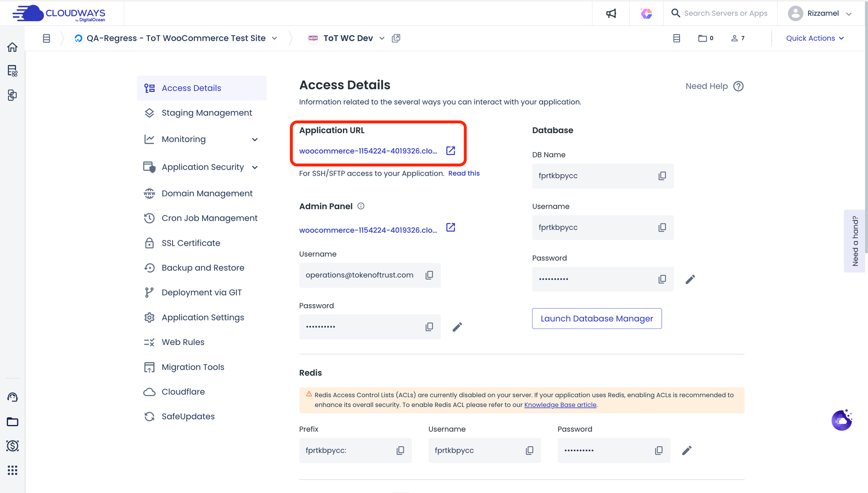Copy the DB Name value
The width and height of the screenshot is (868, 493).
tap(662, 176)
